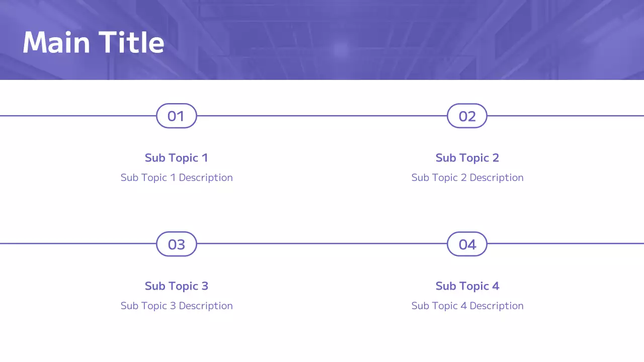Screen dimensions: 644x362
Task: Click the 04 rounded badge
Action: 467,244
